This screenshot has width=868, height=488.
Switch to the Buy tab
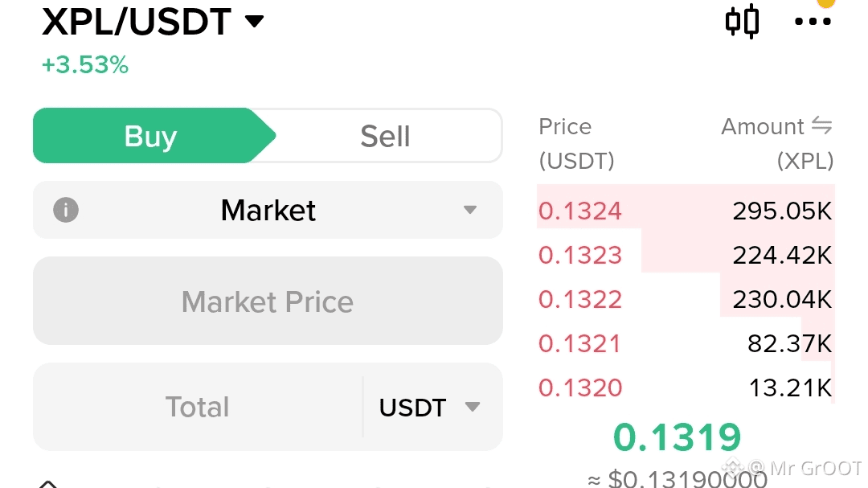pos(150,137)
